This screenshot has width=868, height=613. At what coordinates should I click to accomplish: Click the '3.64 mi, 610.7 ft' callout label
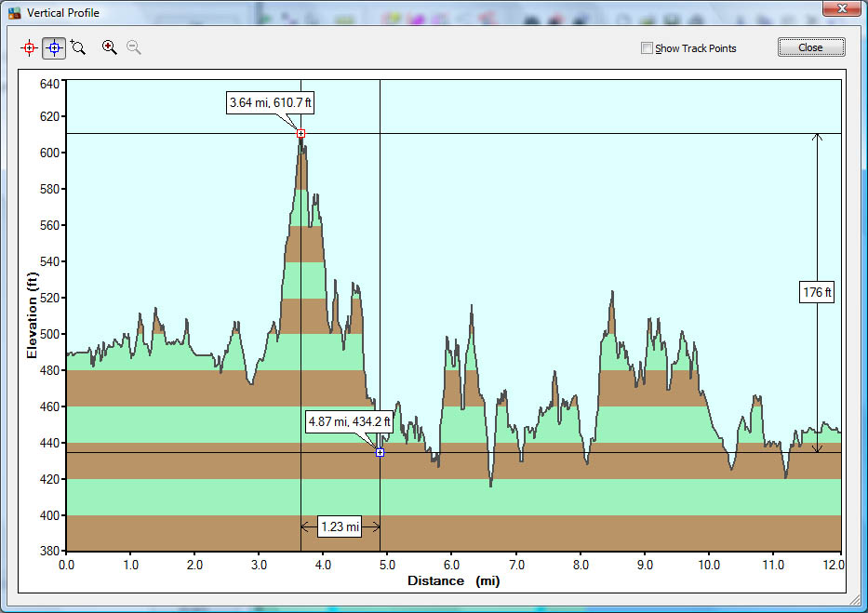click(x=270, y=102)
